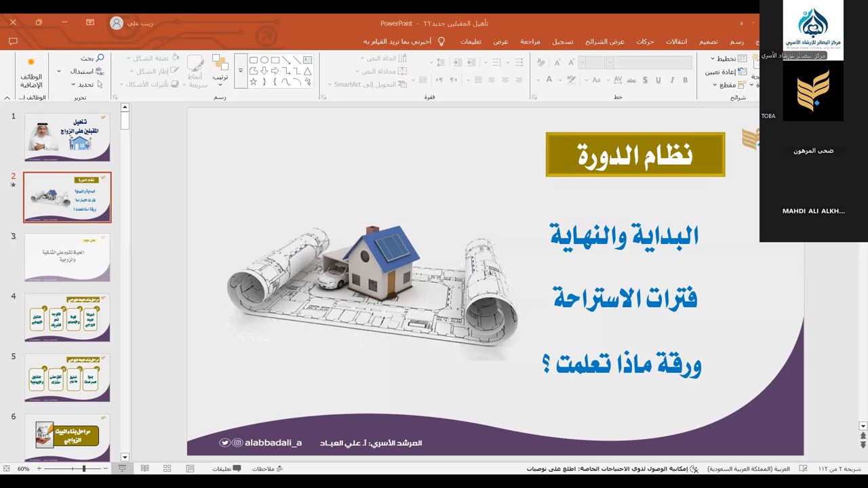
Task: Open the انتقالات (Transitions) tab
Action: coord(676,41)
